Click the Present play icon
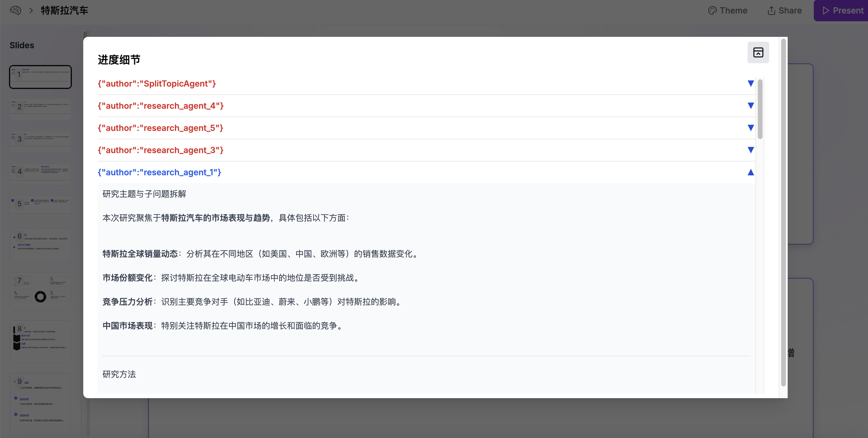Viewport: 868px width, 438px height. 825,10
